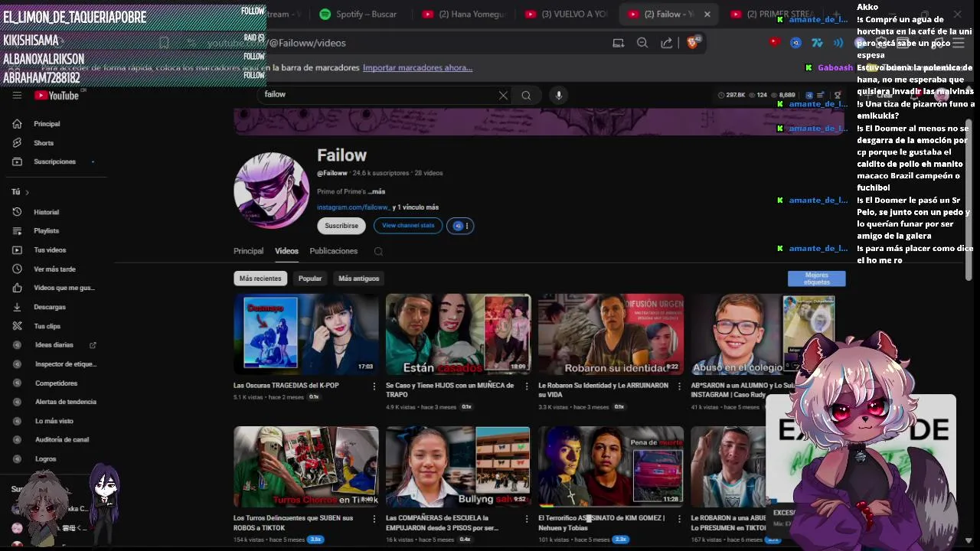This screenshot has height=551, width=980.
Task: Click Failow channel avatar
Action: (x=272, y=190)
